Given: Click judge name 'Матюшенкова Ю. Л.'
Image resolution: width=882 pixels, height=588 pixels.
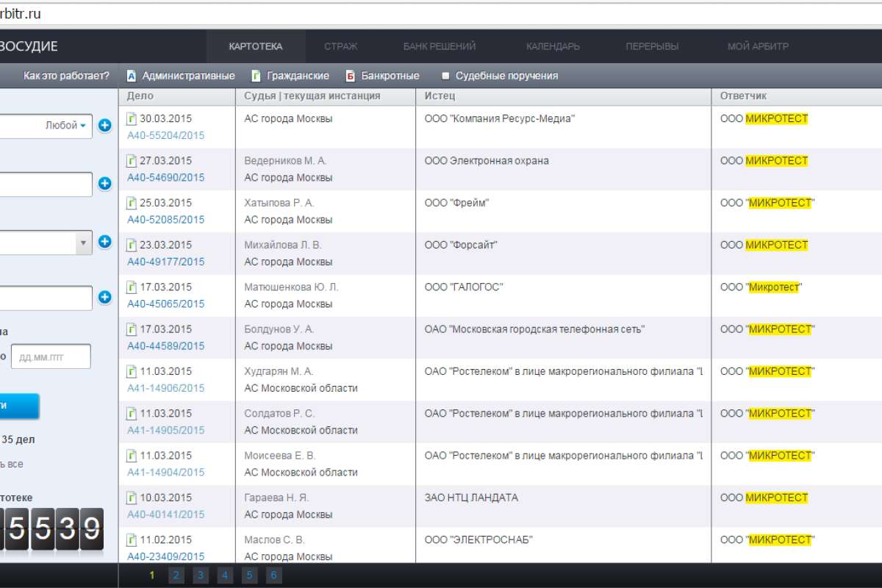Looking at the screenshot, I should coord(292,287).
